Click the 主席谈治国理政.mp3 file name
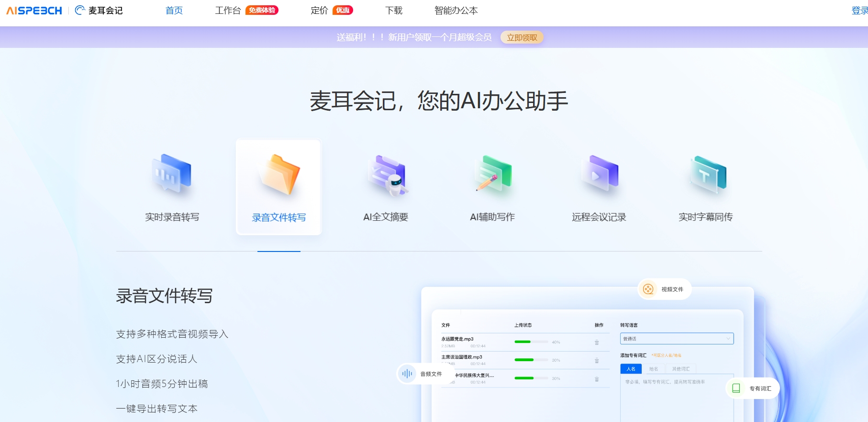The height and width of the screenshot is (422, 868). [x=461, y=357]
